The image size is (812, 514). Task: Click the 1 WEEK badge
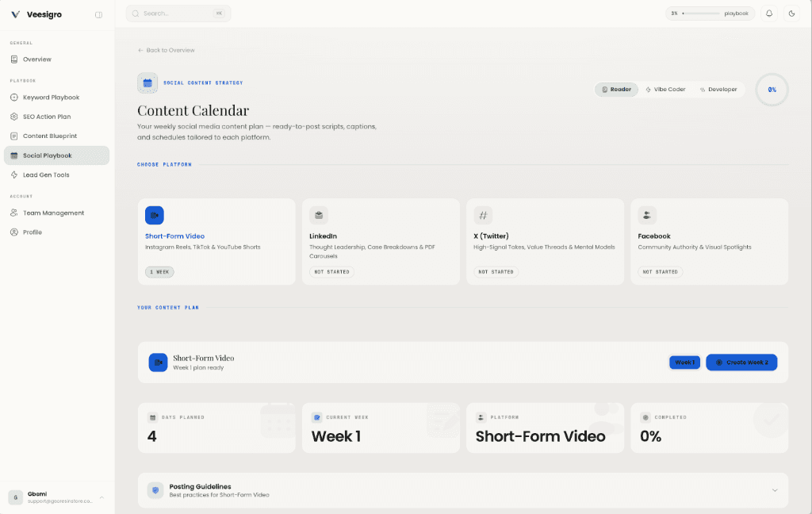(159, 272)
